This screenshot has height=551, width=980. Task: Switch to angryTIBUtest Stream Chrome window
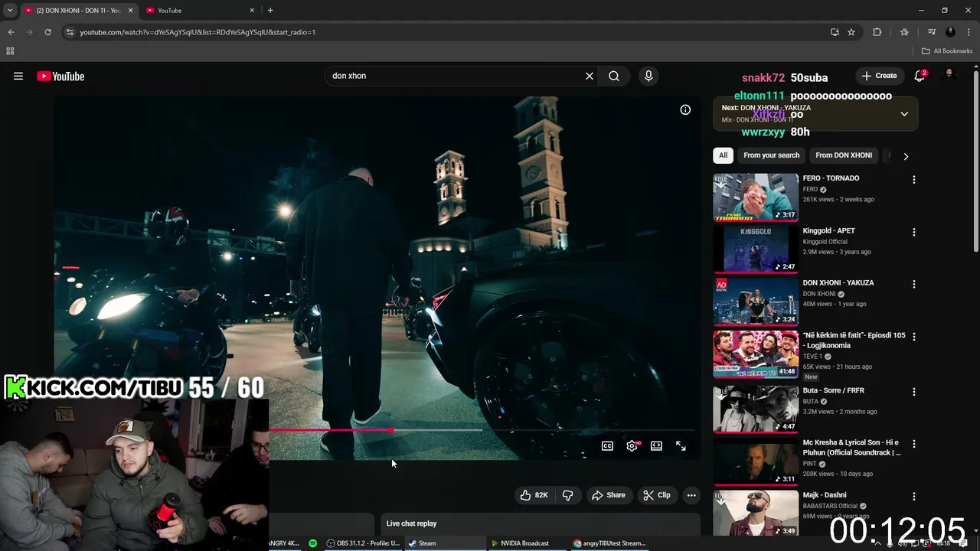(610, 543)
